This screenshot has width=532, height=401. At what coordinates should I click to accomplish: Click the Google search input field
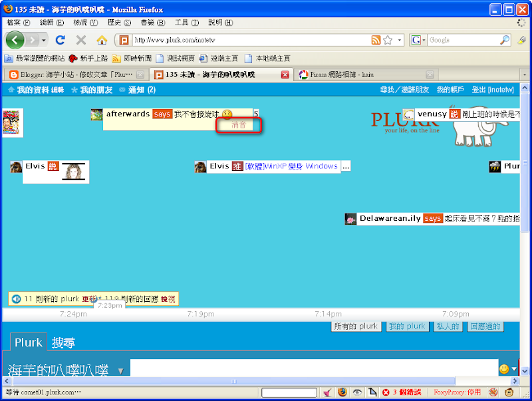463,40
